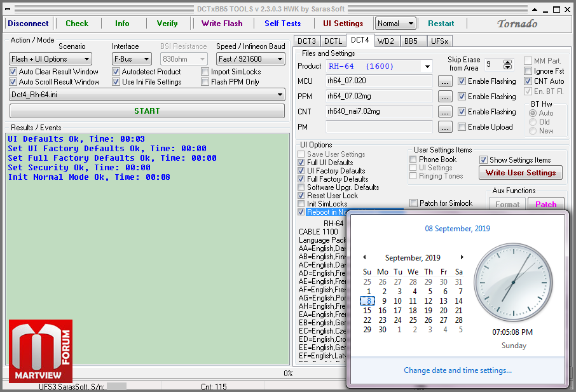
Task: Increase the Skip Erase from Area value
Action: pos(507,62)
